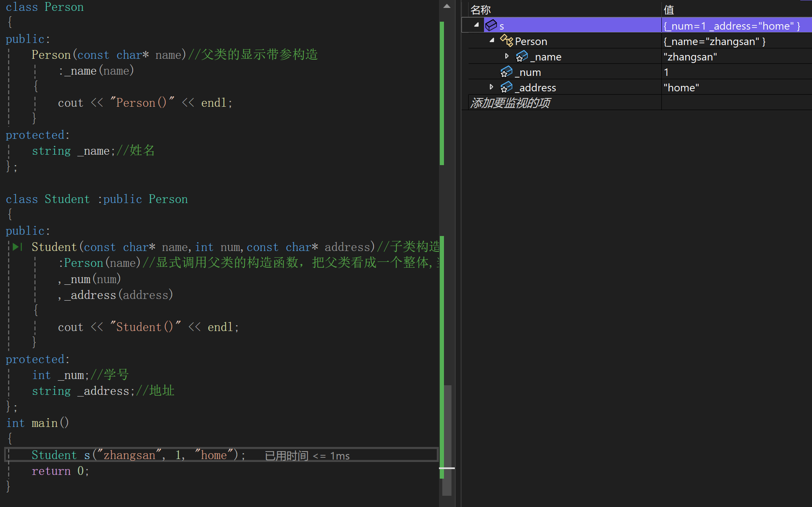The height and width of the screenshot is (507, 812).
Task: Click the _name field icon
Action: (522, 56)
